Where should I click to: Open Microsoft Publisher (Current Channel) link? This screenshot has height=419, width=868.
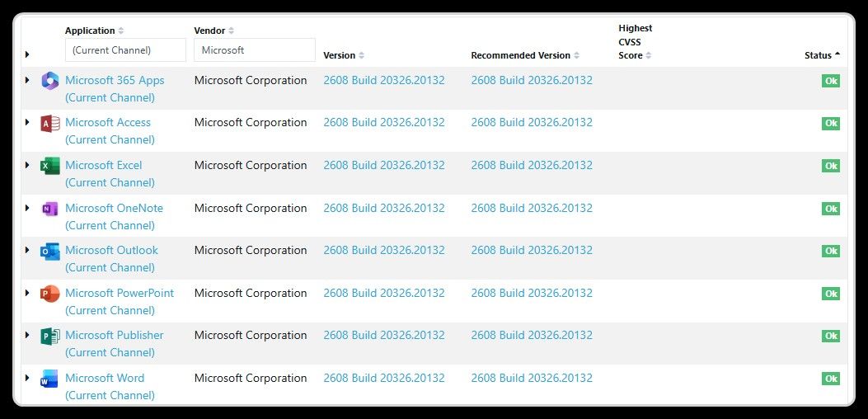click(114, 344)
